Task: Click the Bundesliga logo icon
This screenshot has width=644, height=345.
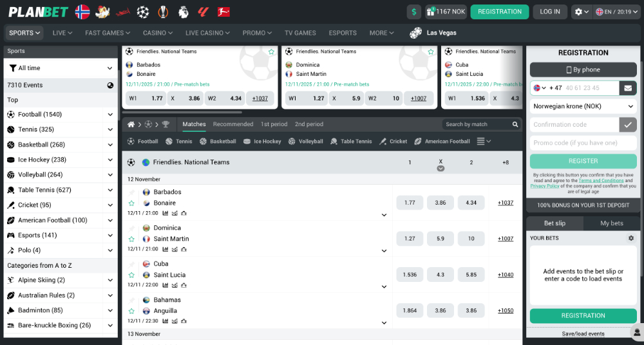Action: (224, 12)
